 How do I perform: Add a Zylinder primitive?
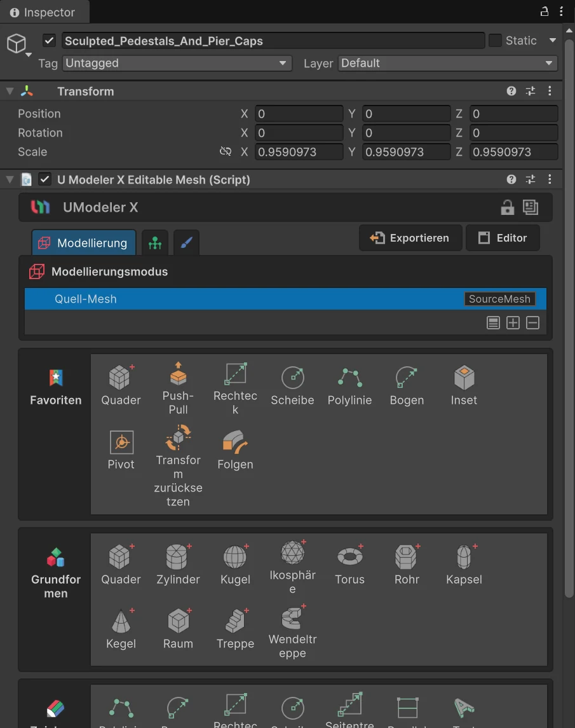point(178,565)
